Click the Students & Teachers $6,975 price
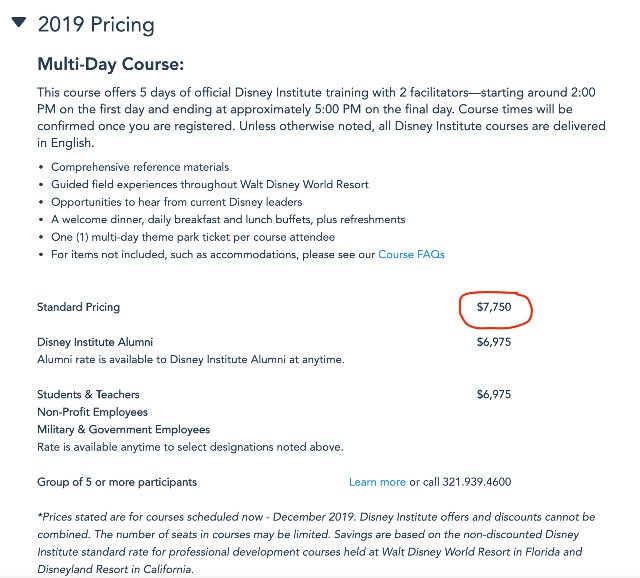The image size is (640, 578). coord(494,395)
